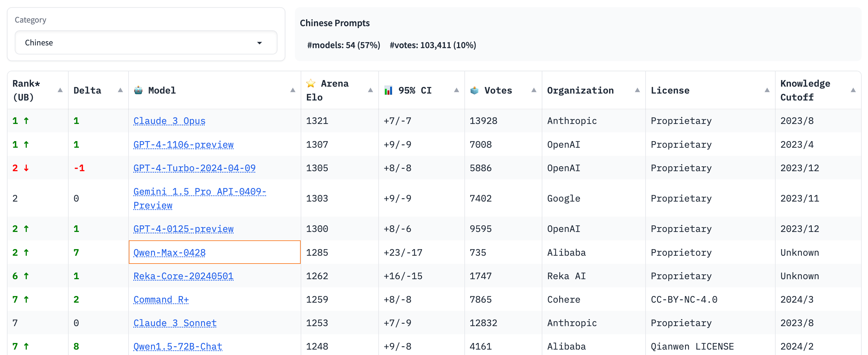Open the Category dropdown showing Chinese

pyautogui.click(x=146, y=43)
